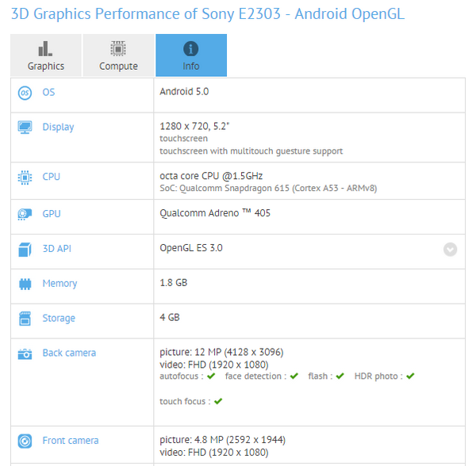Click the Memory module icon
This screenshot has height=466, width=476.
[25, 284]
